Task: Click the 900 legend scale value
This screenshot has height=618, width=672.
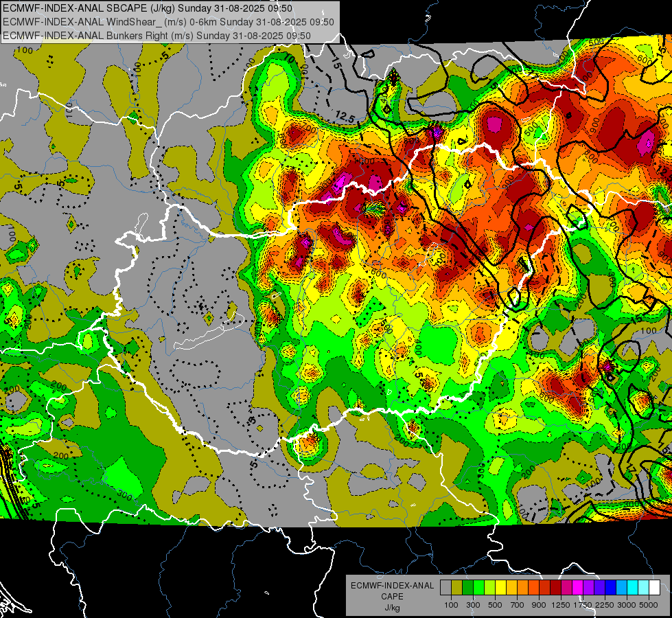Action: point(539,605)
